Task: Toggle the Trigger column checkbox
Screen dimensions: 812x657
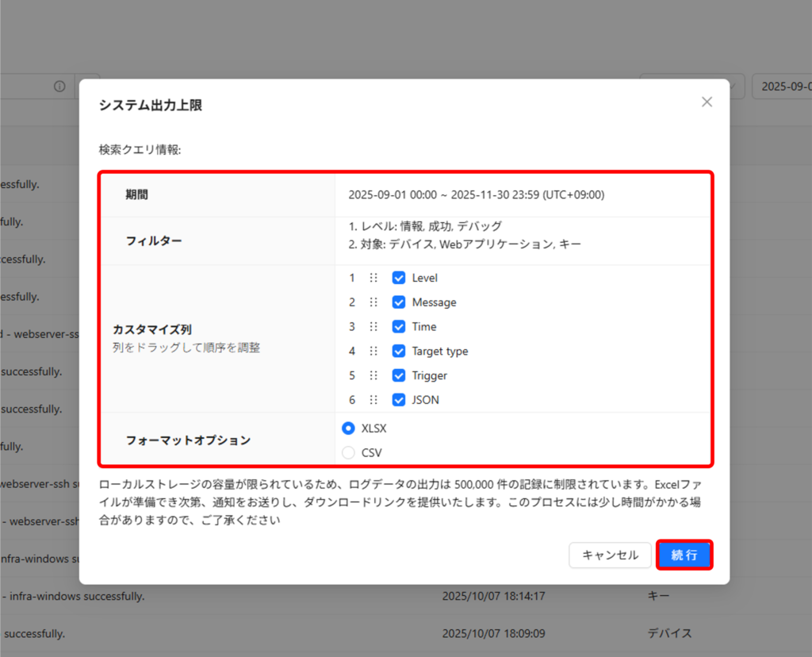Action: (x=399, y=375)
